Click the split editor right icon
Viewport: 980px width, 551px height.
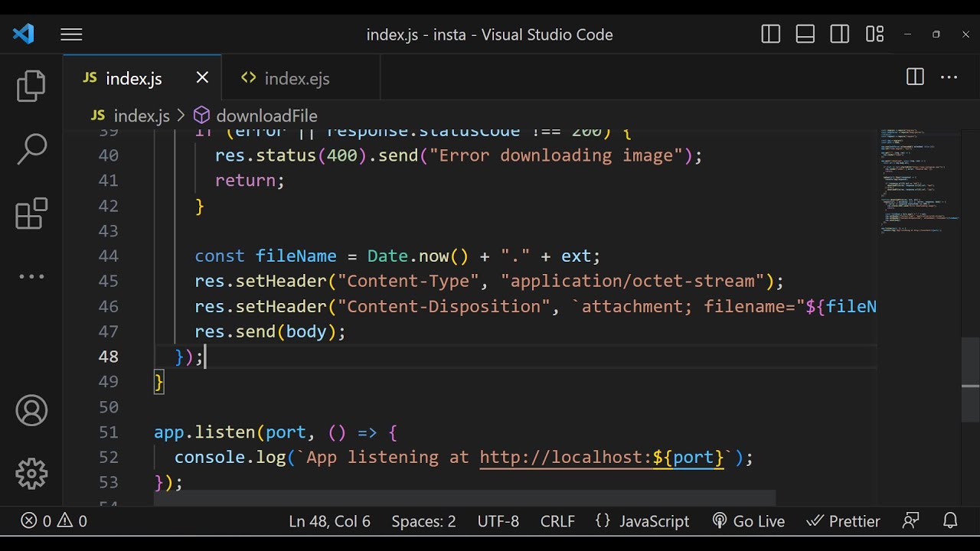[x=915, y=77]
